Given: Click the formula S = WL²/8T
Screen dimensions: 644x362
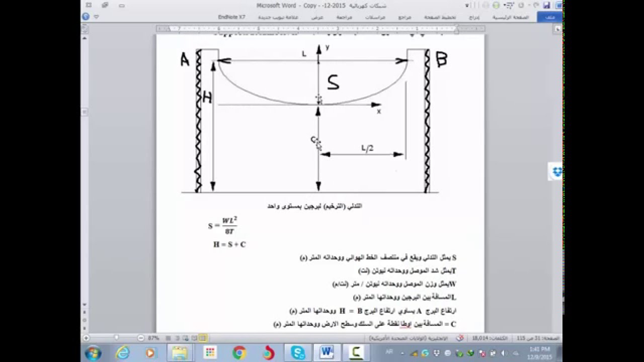Looking at the screenshot, I should tap(223, 225).
